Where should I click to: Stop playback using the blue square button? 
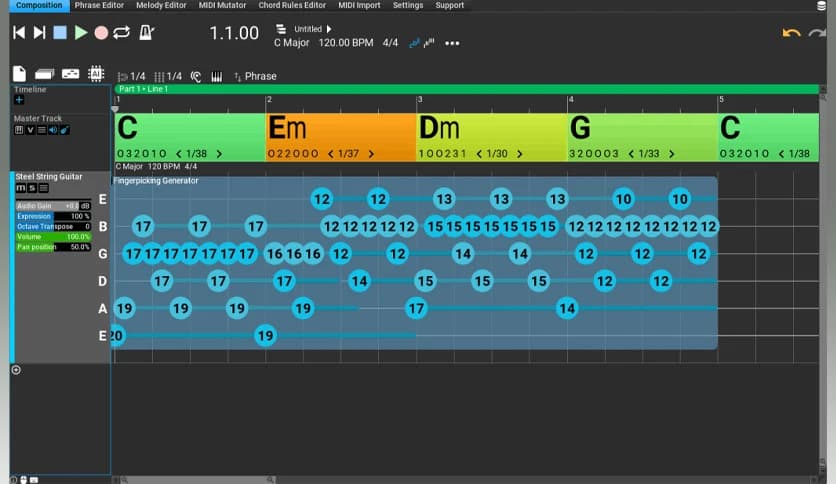[60, 33]
